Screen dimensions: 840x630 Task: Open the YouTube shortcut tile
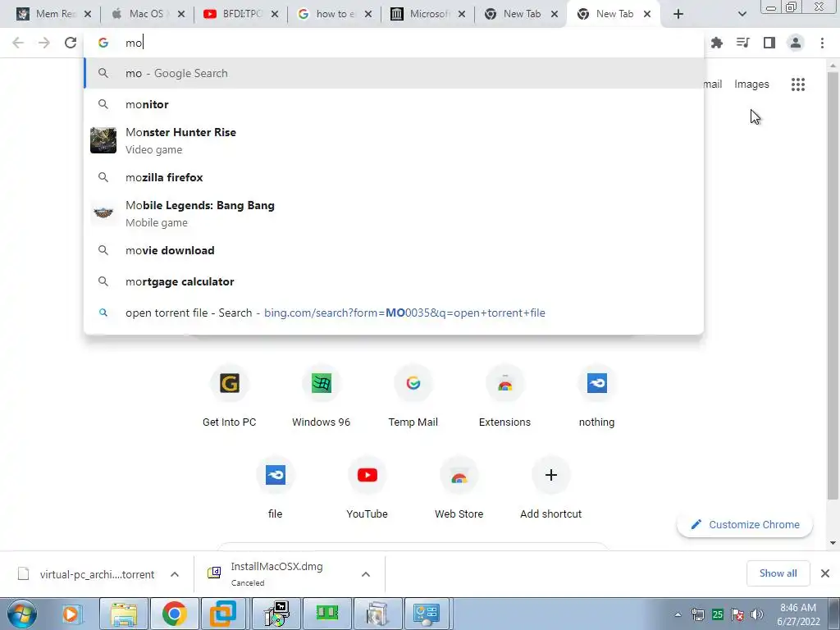pos(367,487)
